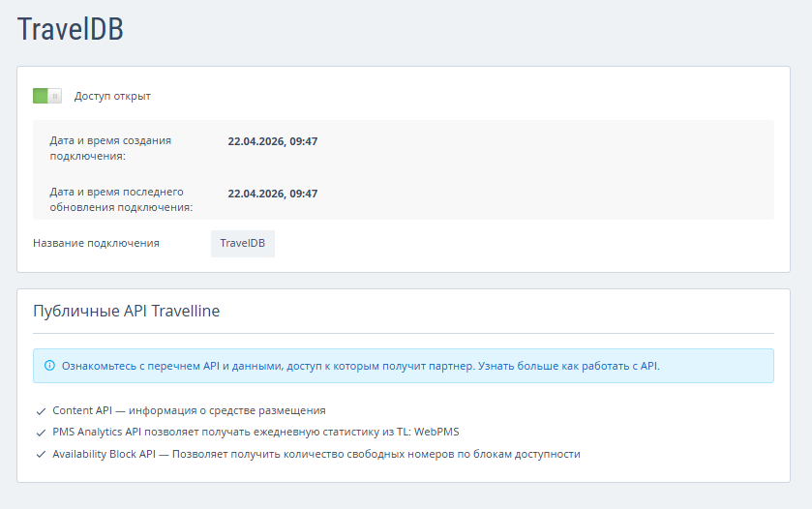Image resolution: width=812 pixels, height=509 pixels.
Task: Click the connection creation date value
Action: (273, 141)
